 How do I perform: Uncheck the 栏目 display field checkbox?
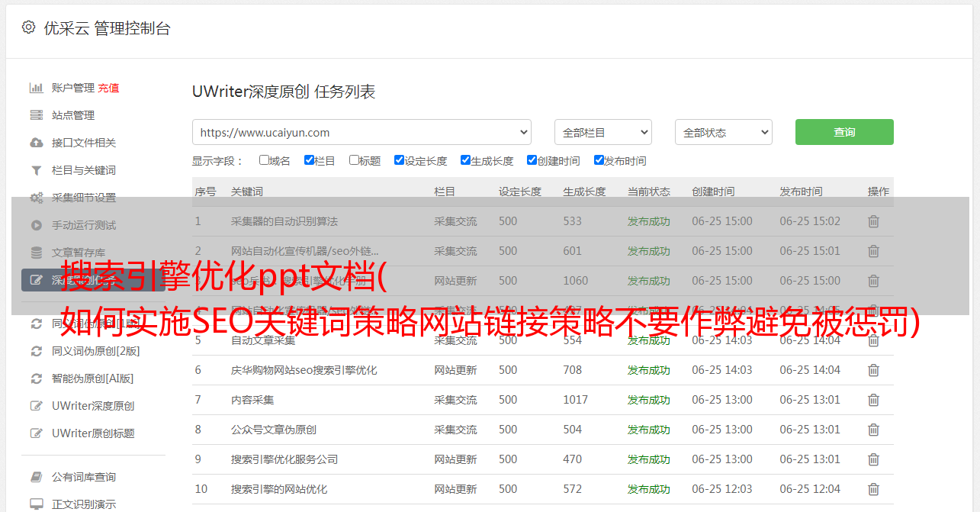pos(309,160)
